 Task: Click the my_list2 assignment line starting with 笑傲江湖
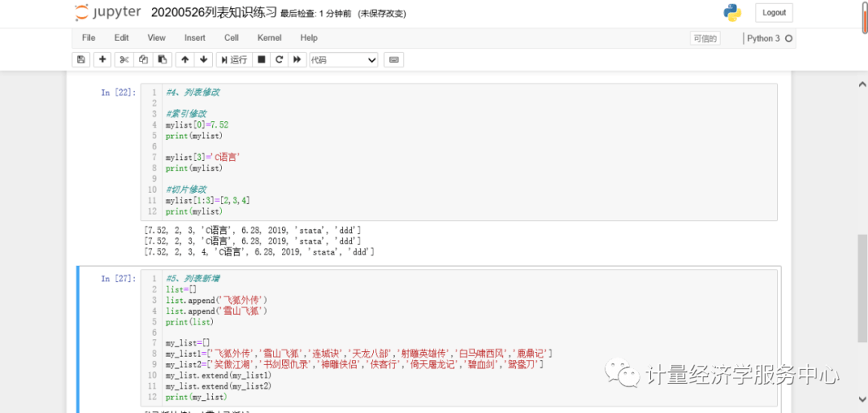[354, 365]
